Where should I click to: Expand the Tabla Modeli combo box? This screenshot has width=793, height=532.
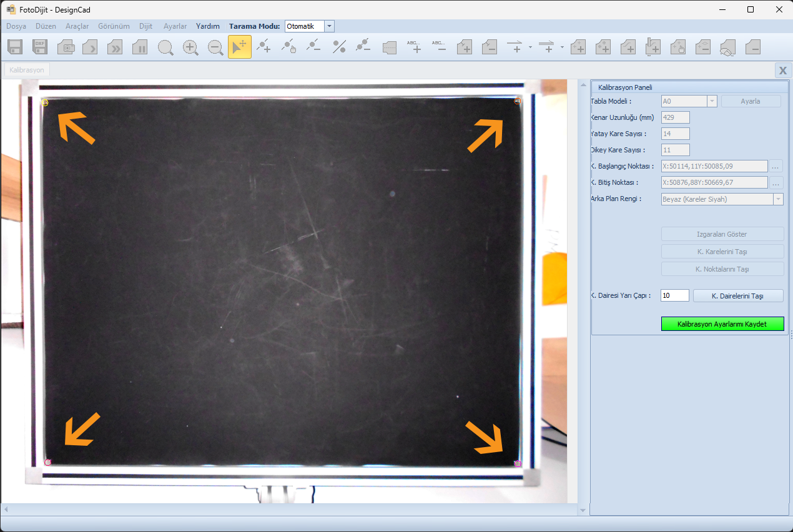(x=712, y=101)
